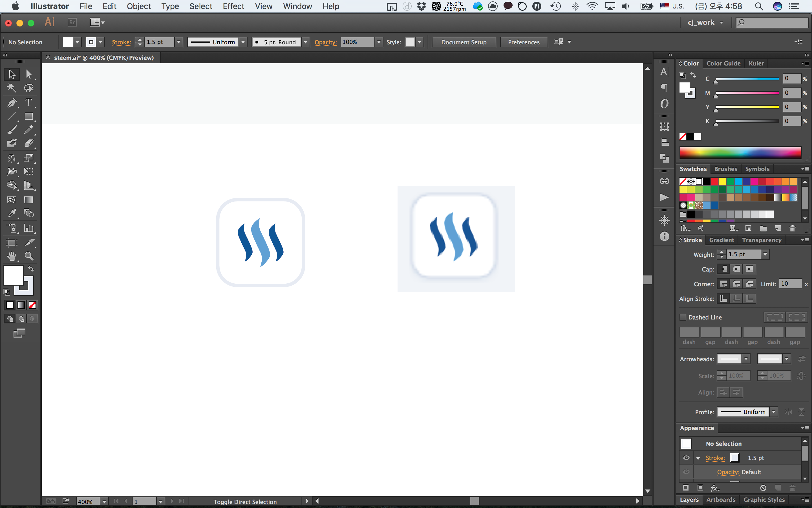
Task: Select the Gradient tool
Action: pyautogui.click(x=29, y=200)
